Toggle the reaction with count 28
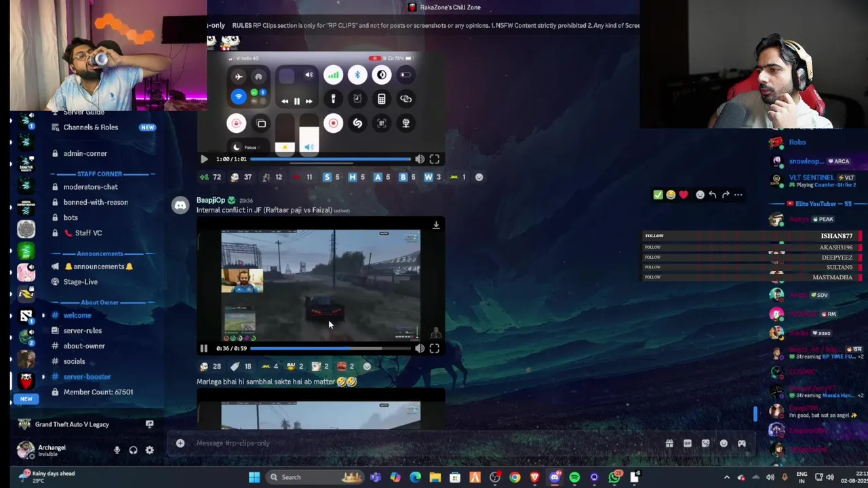The image size is (868, 488). (x=210, y=366)
